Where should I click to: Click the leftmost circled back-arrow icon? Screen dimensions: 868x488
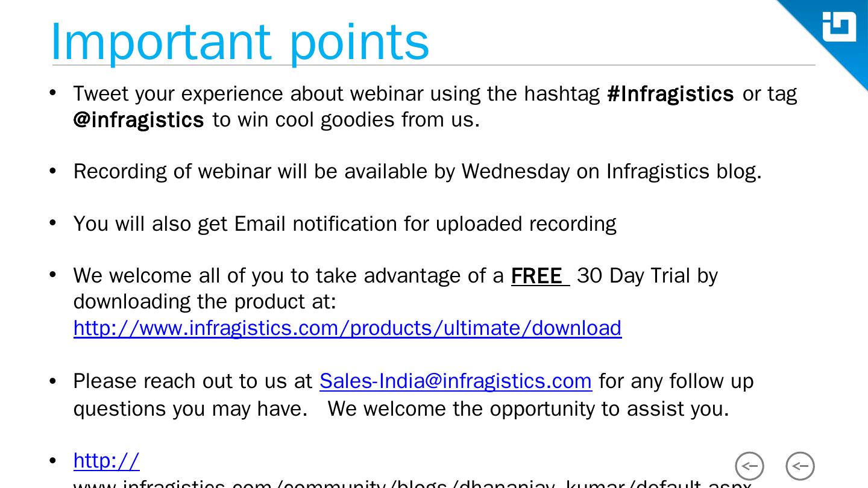click(x=749, y=466)
